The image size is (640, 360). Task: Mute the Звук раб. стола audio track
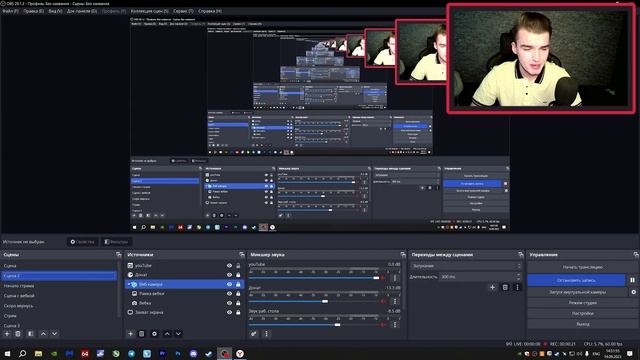click(x=383, y=325)
